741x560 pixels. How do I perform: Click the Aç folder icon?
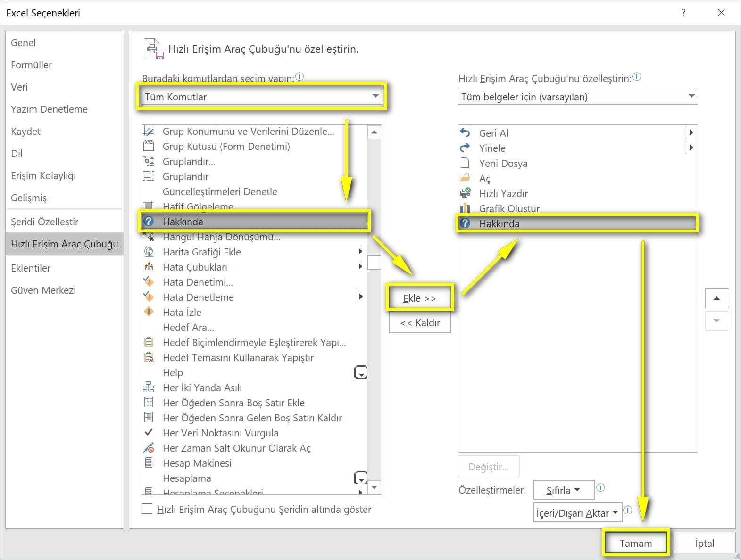465,178
